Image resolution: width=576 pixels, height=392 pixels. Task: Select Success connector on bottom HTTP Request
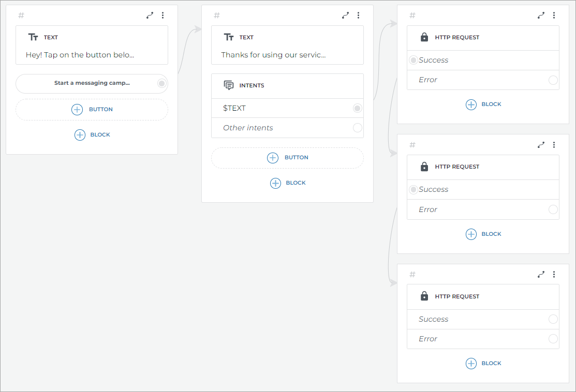(553, 319)
